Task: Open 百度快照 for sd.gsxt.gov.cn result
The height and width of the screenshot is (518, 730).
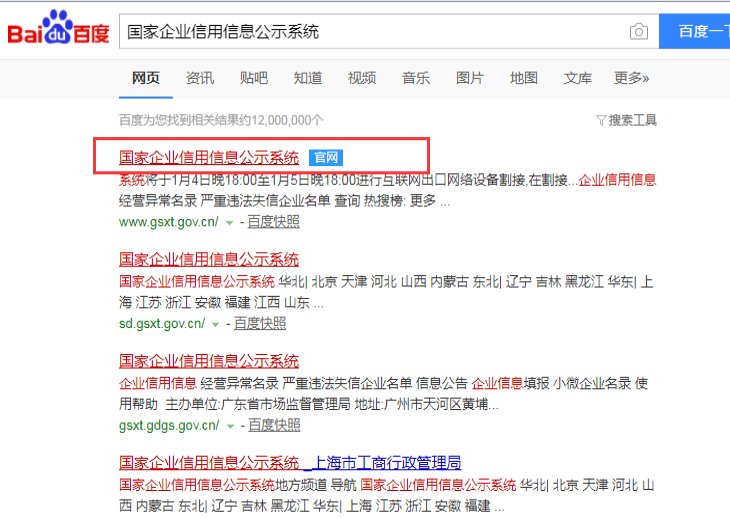Action: click(260, 323)
